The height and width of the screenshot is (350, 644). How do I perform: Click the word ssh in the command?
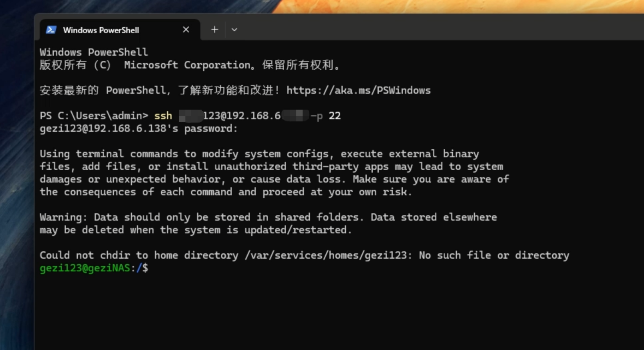(x=163, y=116)
